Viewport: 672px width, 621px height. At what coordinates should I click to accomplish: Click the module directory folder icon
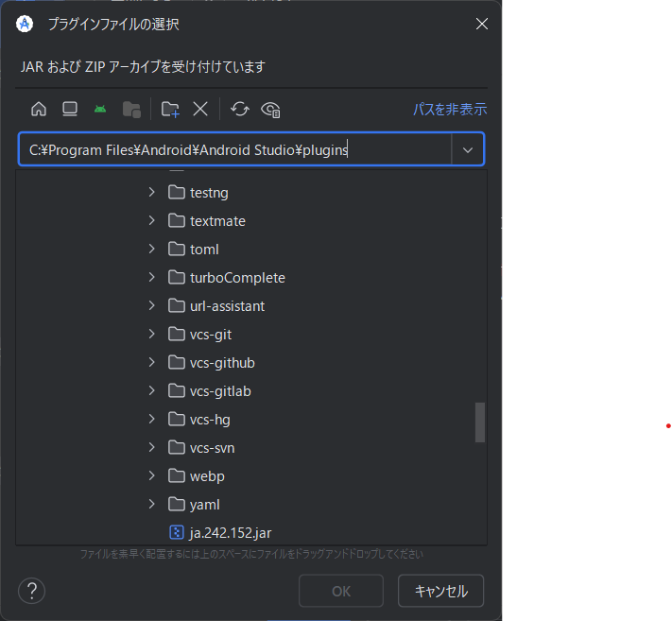point(131,110)
